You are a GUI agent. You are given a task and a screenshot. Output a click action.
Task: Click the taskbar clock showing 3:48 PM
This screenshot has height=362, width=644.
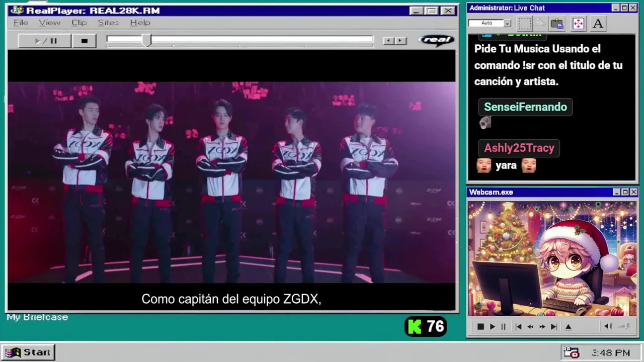click(x=611, y=353)
